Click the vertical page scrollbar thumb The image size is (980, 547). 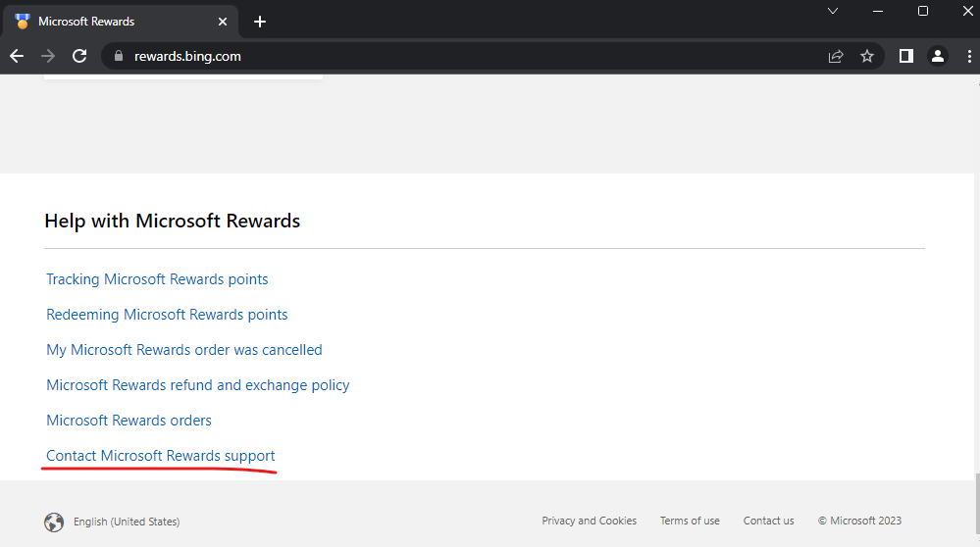coord(977,504)
